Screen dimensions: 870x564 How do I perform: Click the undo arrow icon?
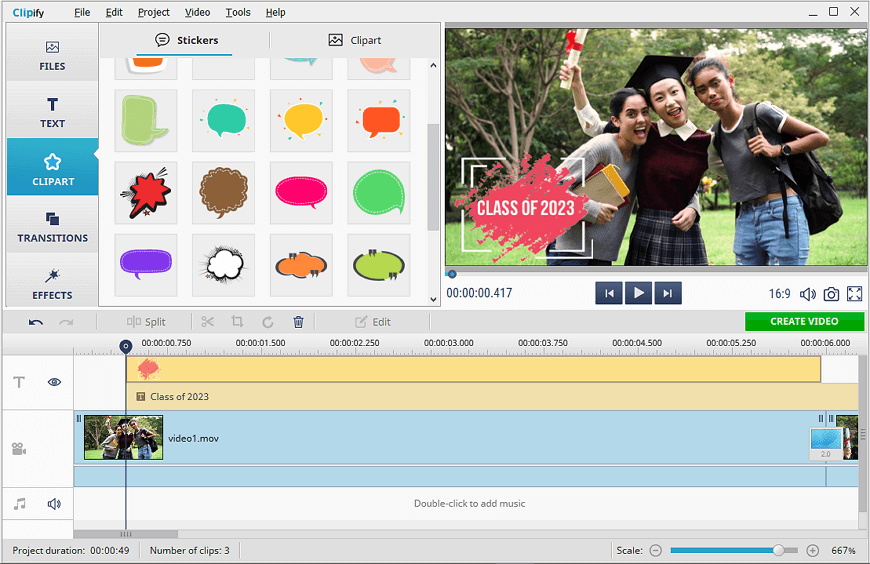36,322
